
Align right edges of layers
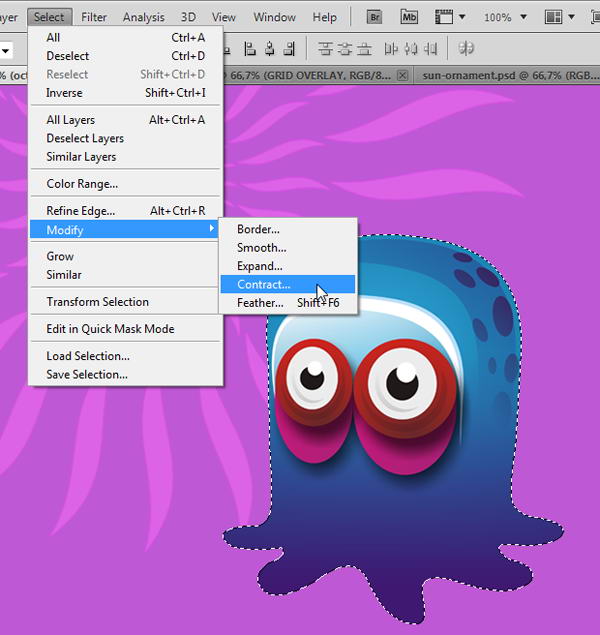[x=289, y=49]
